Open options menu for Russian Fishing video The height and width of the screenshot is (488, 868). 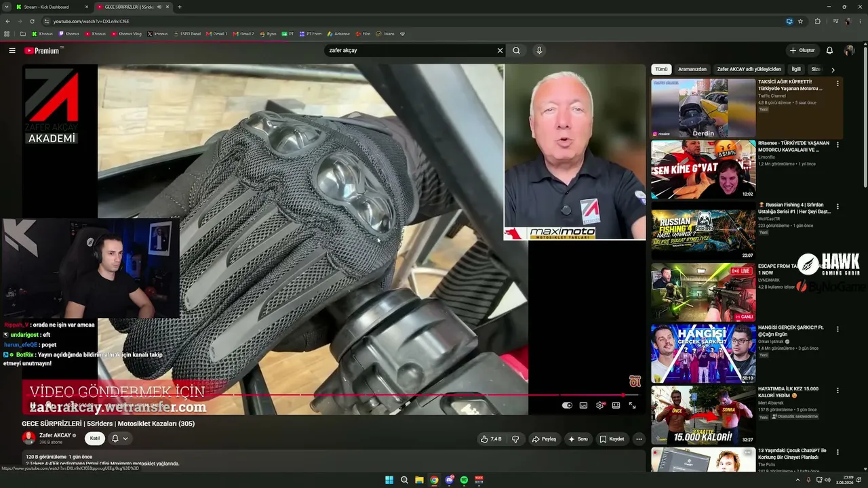pos(837,206)
